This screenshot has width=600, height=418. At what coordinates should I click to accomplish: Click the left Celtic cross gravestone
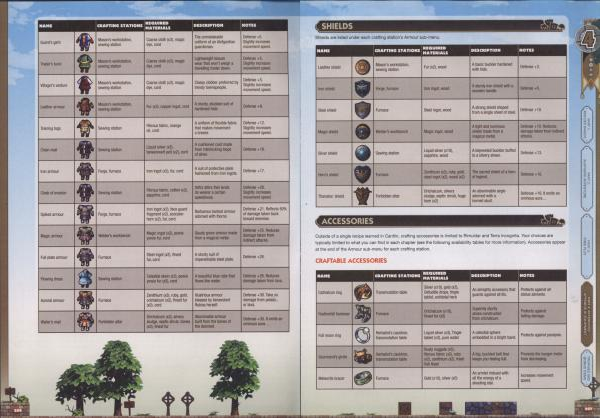(168, 403)
